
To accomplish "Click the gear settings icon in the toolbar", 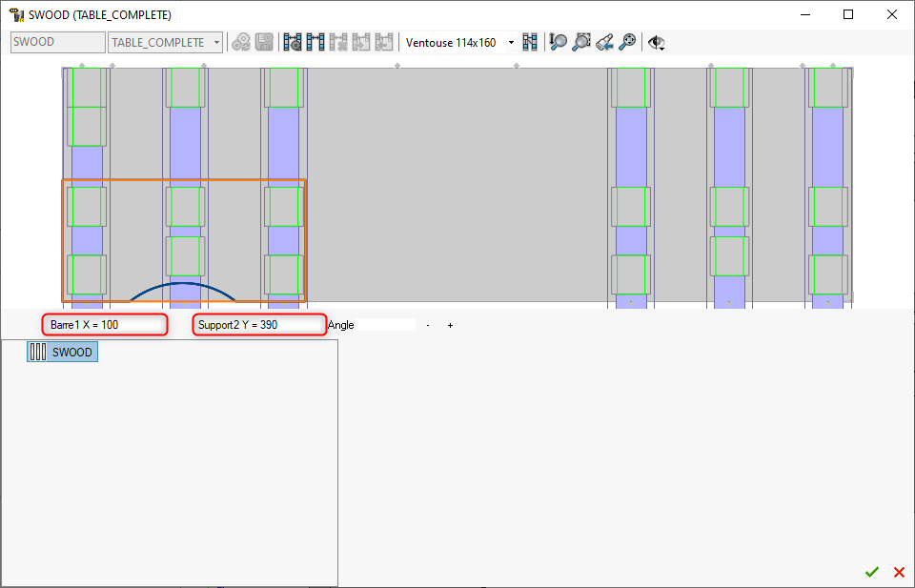I will [241, 42].
